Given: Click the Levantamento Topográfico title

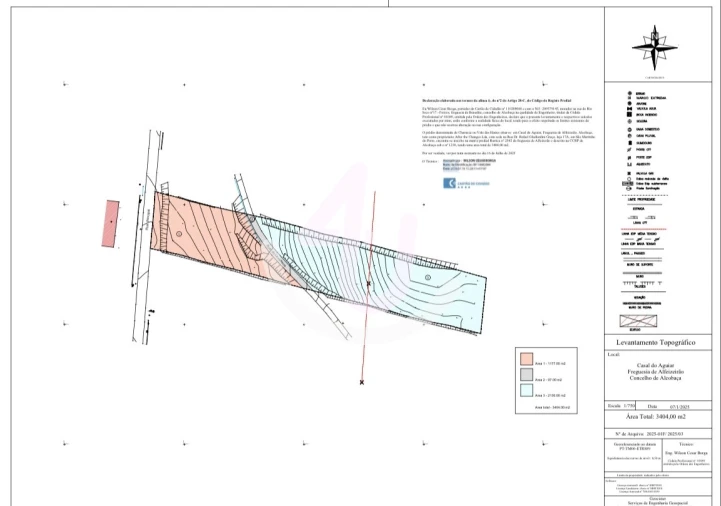Looking at the screenshot, I should (657, 342).
